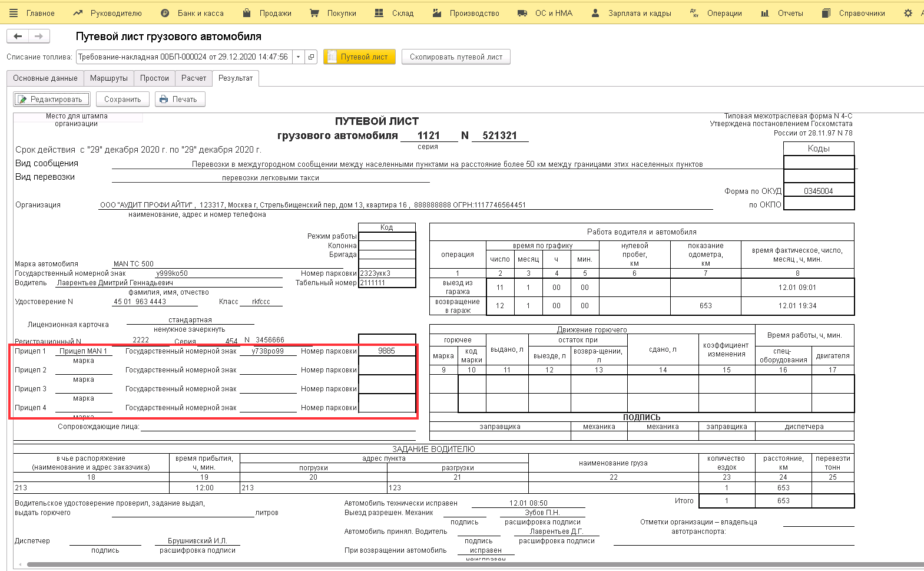Go forward with the right arrow button
Image resolution: width=924 pixels, height=571 pixels.
(x=39, y=37)
